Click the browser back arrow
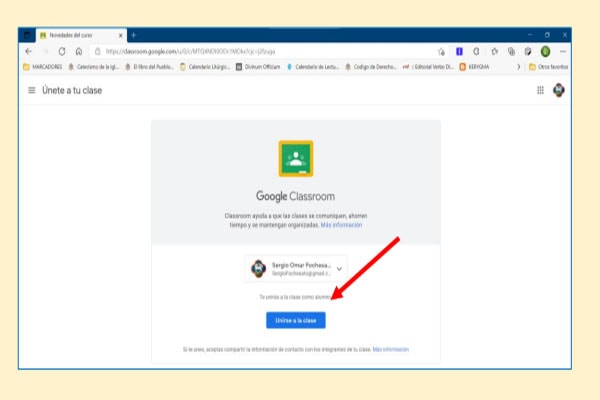 click(29, 51)
